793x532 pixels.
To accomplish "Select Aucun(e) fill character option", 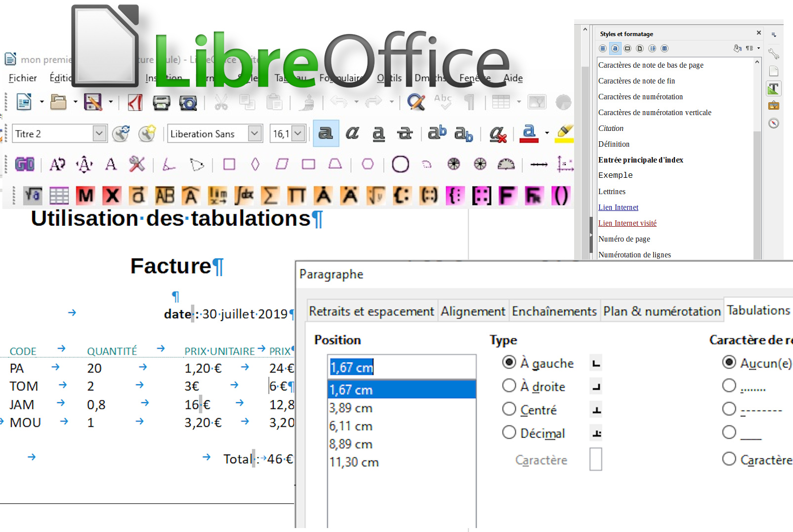I will pyautogui.click(x=757, y=363).
